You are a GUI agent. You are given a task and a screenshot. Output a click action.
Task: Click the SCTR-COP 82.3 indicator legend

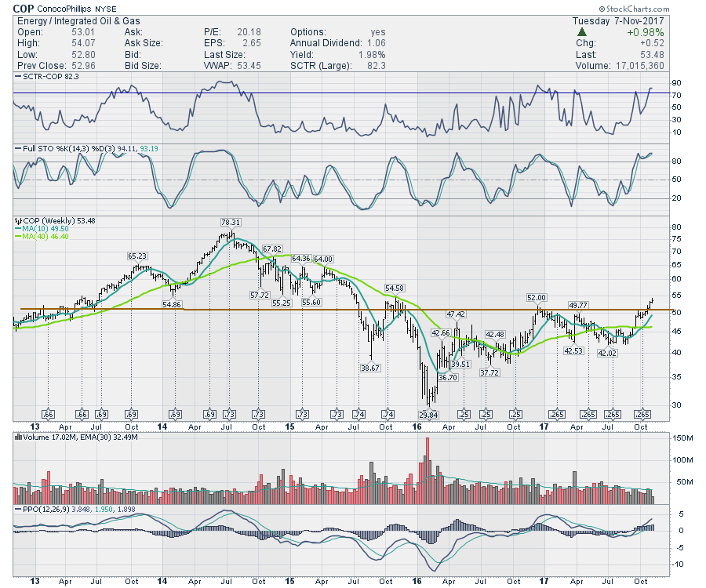[47, 77]
